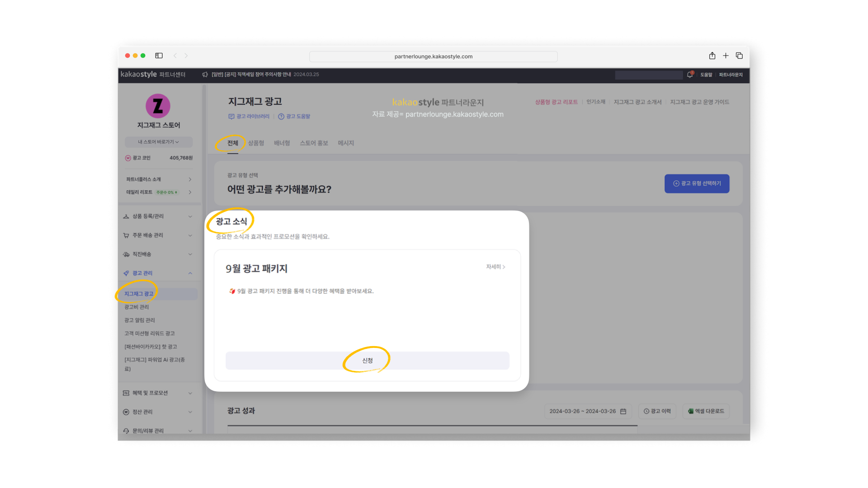
Task: Expand the 데일리 리포트 arrow
Action: point(190,192)
